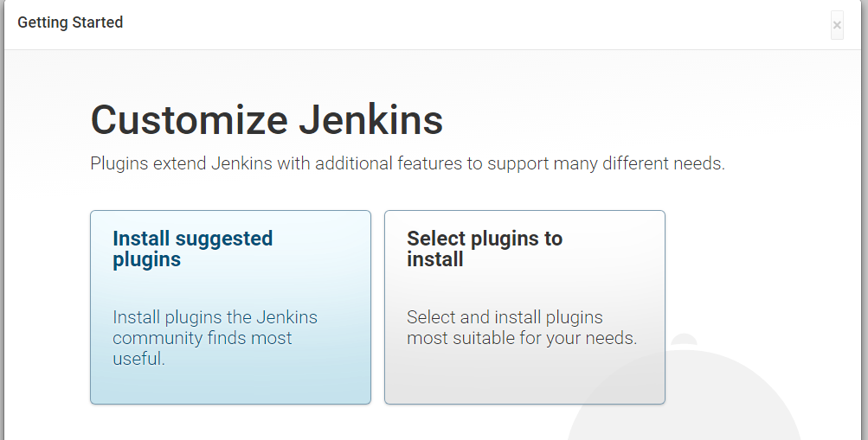Screen dimensions: 868x440
Task: Click the Customize Jenkins main heading
Action: (267, 119)
